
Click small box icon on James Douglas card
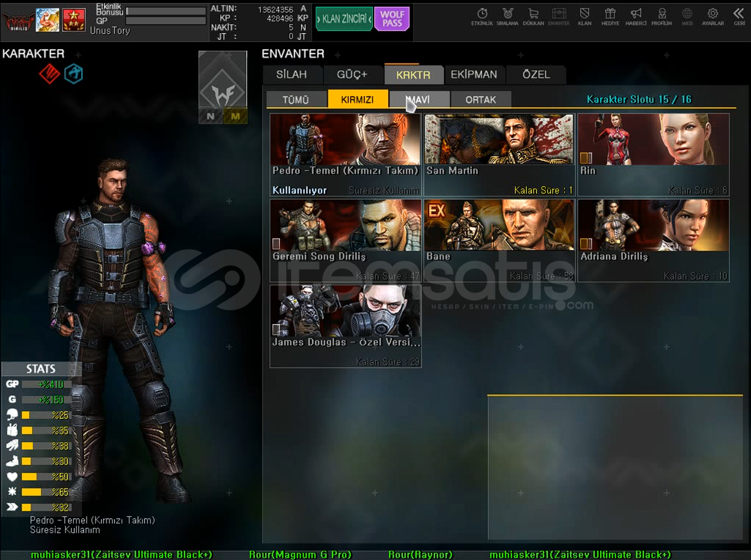[277, 329]
